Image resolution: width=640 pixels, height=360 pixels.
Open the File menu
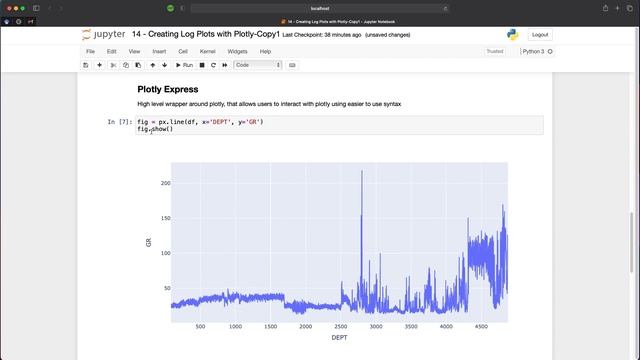(91, 51)
